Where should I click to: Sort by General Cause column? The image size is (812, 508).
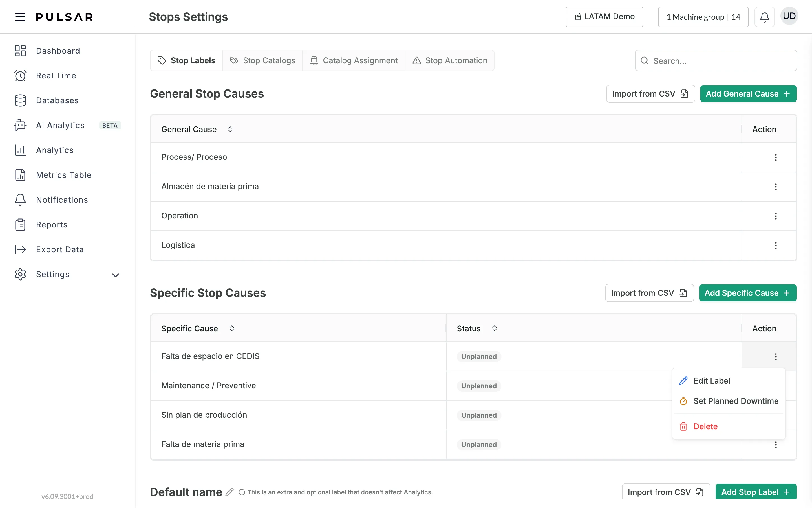(x=230, y=129)
